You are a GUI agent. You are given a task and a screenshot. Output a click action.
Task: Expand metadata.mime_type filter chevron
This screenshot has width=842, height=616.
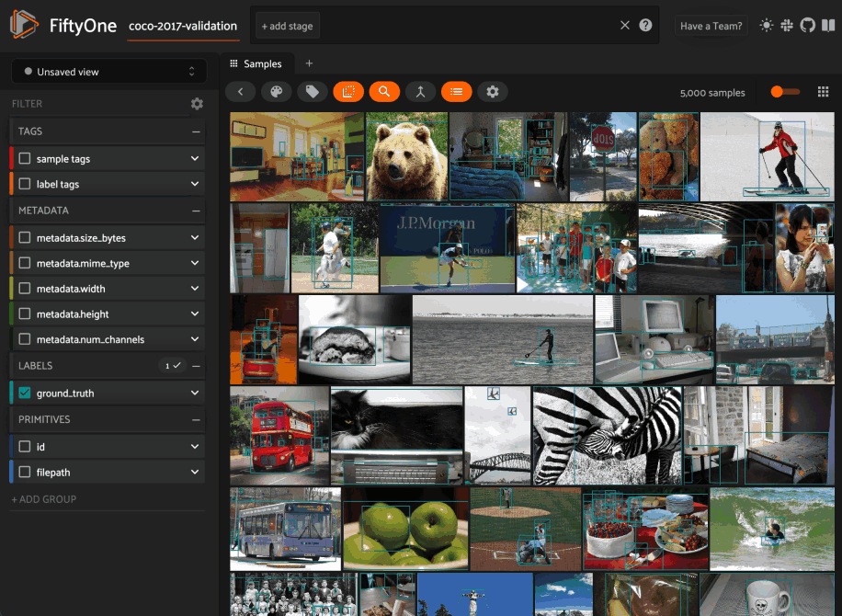(194, 263)
